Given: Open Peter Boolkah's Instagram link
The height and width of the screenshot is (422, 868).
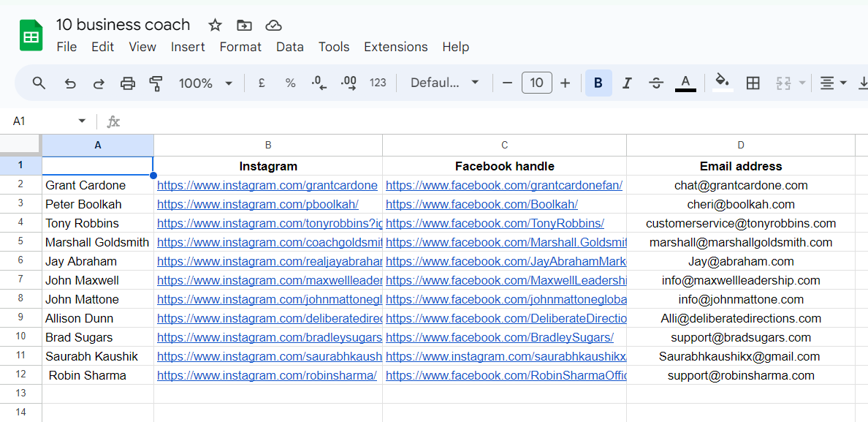Looking at the screenshot, I should (x=258, y=204).
